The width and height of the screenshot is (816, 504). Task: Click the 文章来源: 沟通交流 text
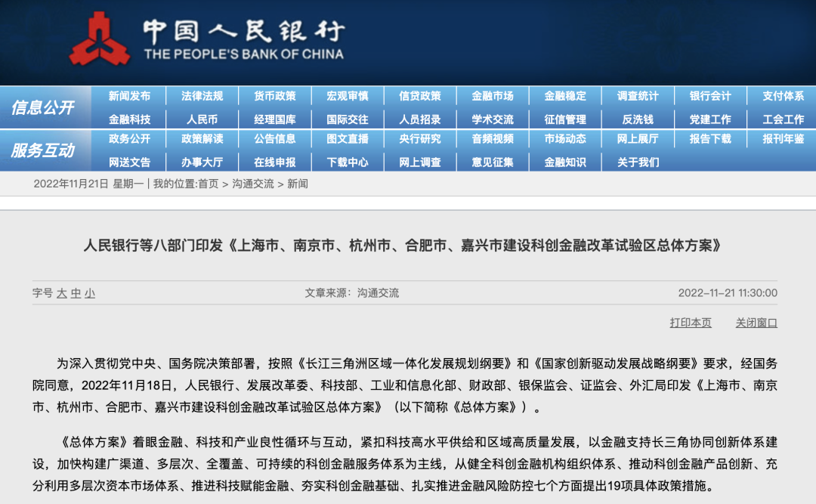(x=352, y=293)
